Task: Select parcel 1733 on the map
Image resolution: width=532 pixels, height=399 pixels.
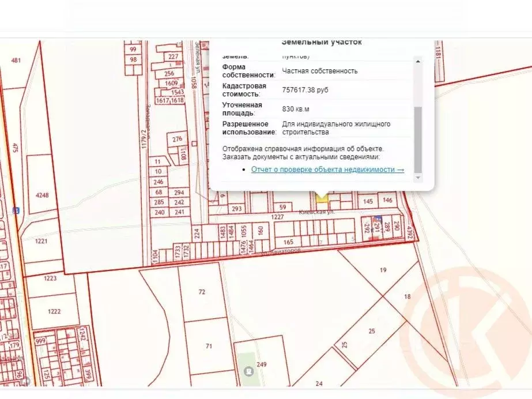Action: coord(177,253)
